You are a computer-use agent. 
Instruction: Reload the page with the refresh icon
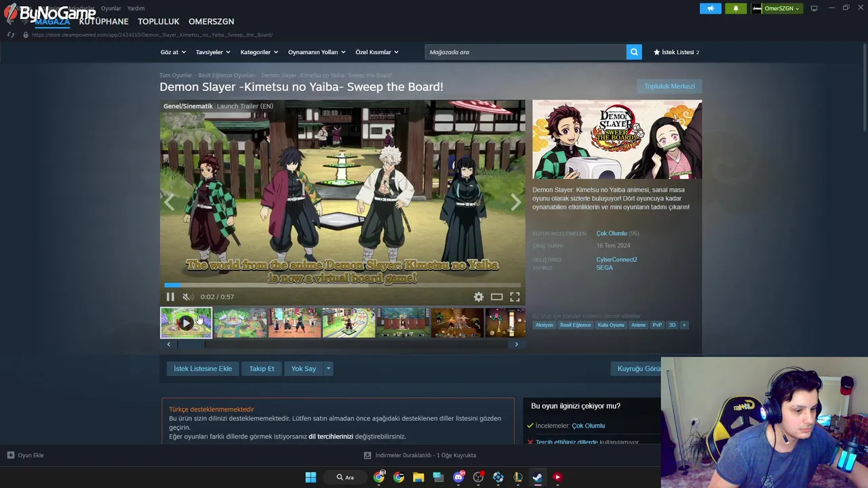point(11,35)
